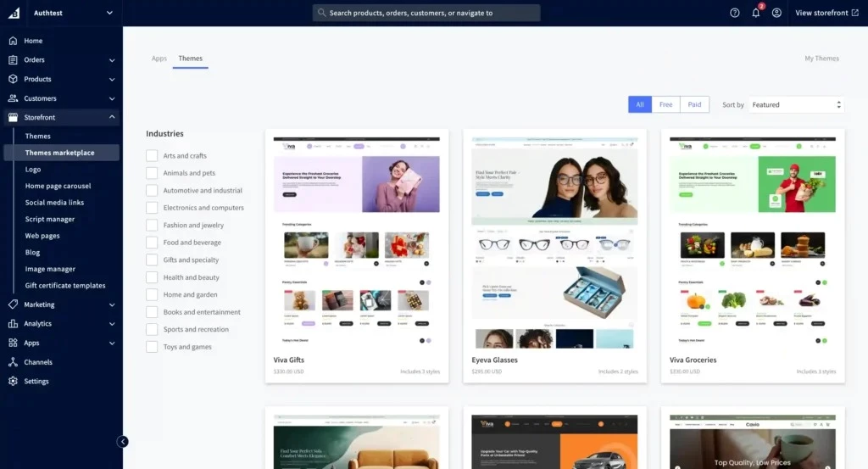Enable the Fashion and jewelry filter
868x469 pixels.
point(152,226)
